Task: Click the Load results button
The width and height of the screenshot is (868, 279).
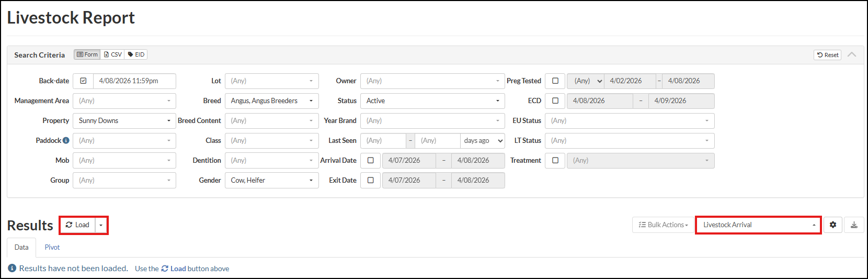Action: [78, 225]
